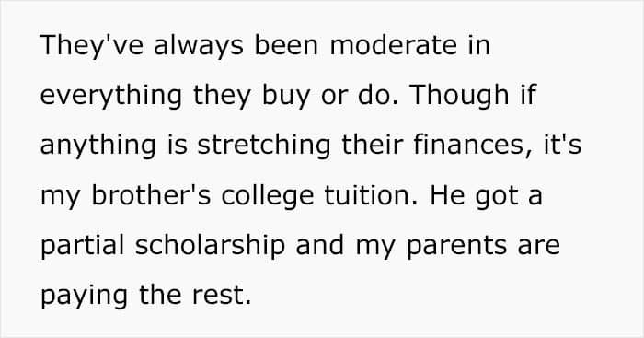Click the word "stretching"
644x338 pixels.
[x=264, y=146]
